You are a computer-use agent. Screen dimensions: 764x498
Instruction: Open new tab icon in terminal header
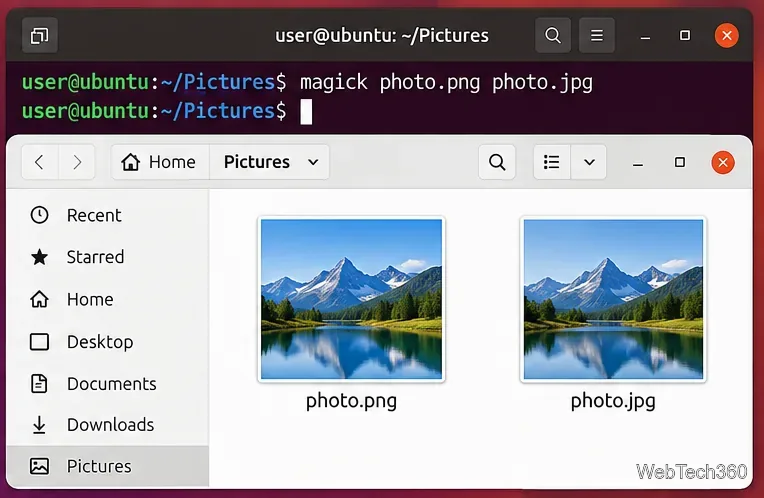39,36
